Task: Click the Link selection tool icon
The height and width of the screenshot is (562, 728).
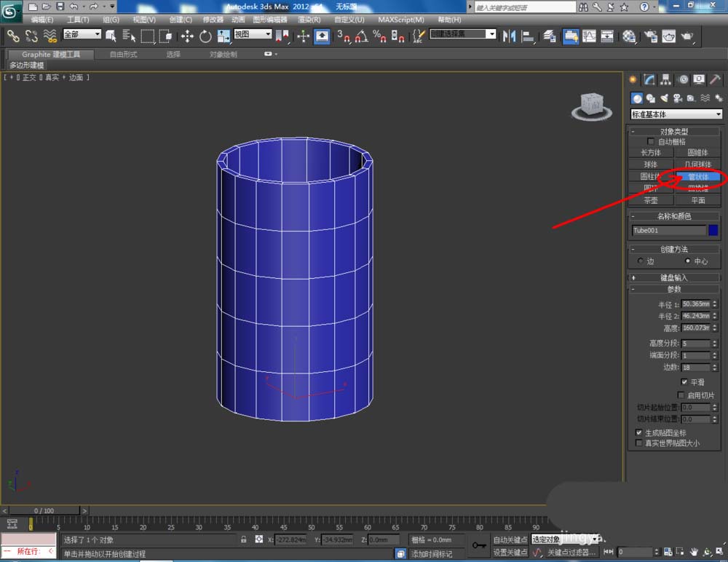Action: [x=13, y=36]
